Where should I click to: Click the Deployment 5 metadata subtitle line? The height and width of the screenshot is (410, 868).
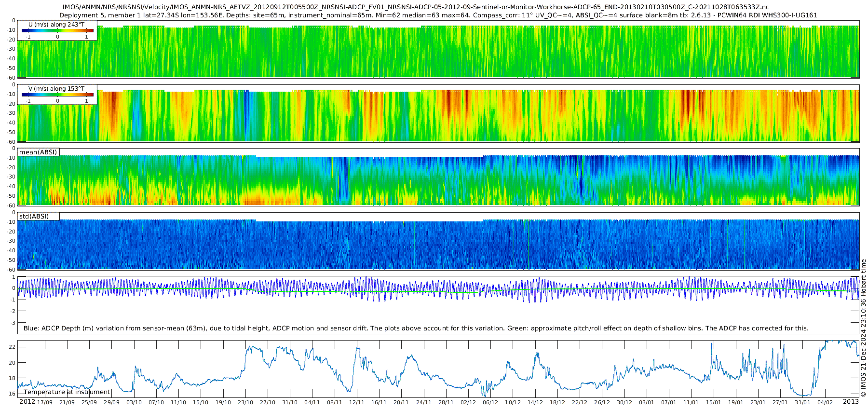[x=438, y=15]
